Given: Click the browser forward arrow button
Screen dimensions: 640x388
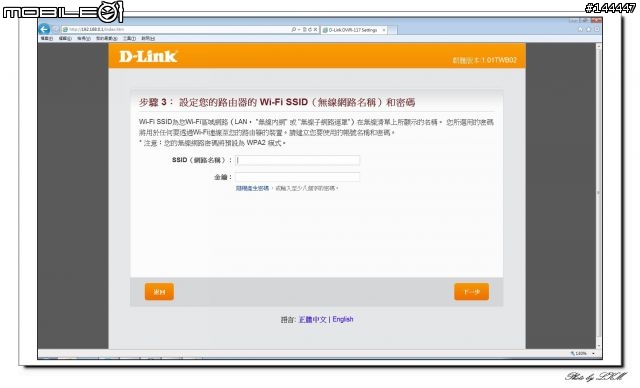Looking at the screenshot, I should tap(56, 30).
